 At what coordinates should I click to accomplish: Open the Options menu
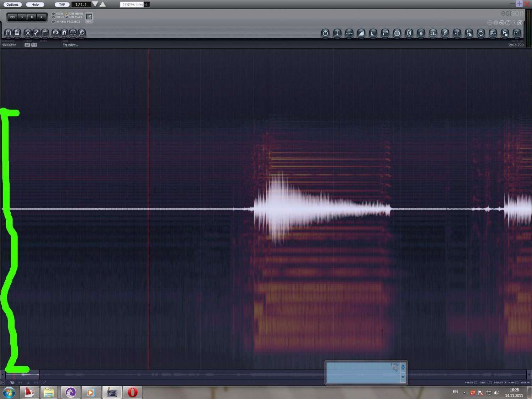pyautogui.click(x=12, y=5)
